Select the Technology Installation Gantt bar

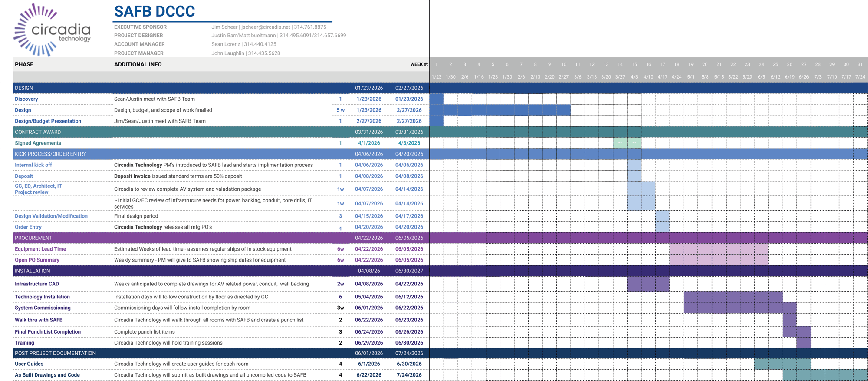point(733,297)
